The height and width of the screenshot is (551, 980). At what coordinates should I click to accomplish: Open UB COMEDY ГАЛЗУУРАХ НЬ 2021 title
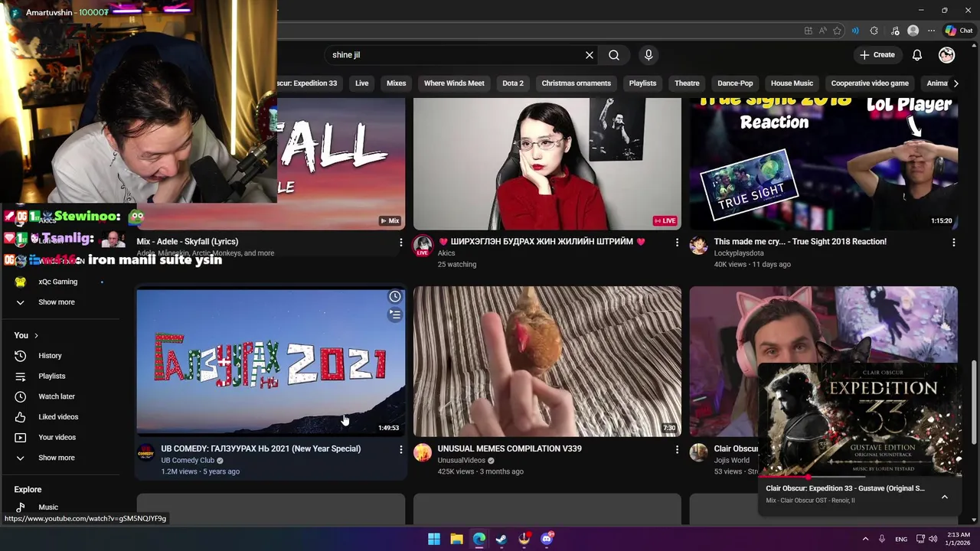pos(260,448)
